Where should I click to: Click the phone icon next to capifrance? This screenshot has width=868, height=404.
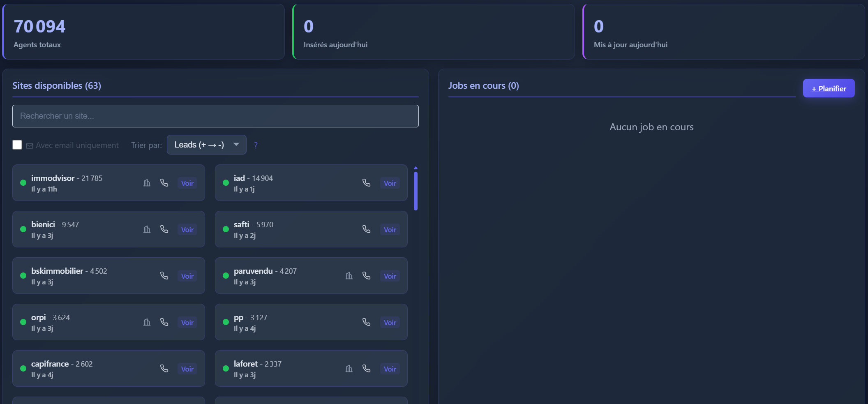[164, 369]
